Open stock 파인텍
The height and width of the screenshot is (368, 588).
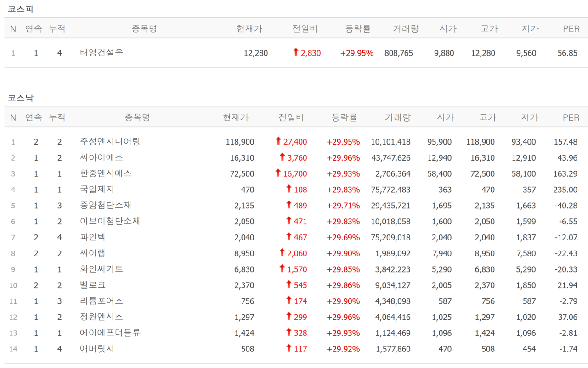point(93,237)
